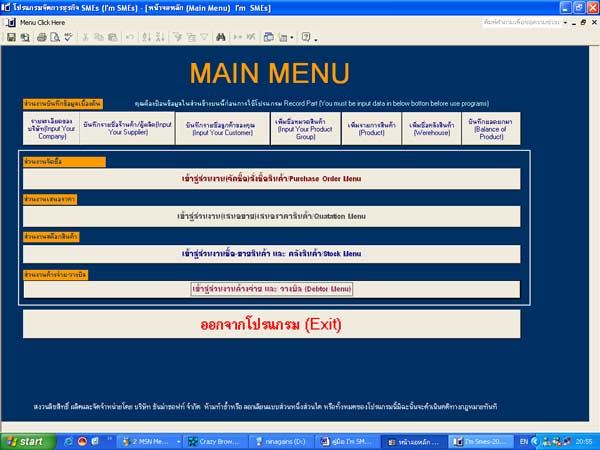Open Print Preview from the toolbar
This screenshot has width=600, height=450.
point(53,37)
